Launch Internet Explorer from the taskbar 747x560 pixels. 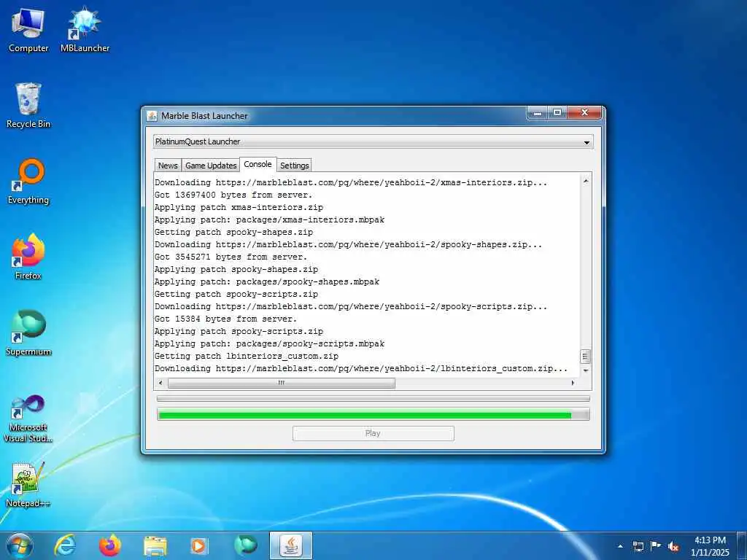pos(64,545)
